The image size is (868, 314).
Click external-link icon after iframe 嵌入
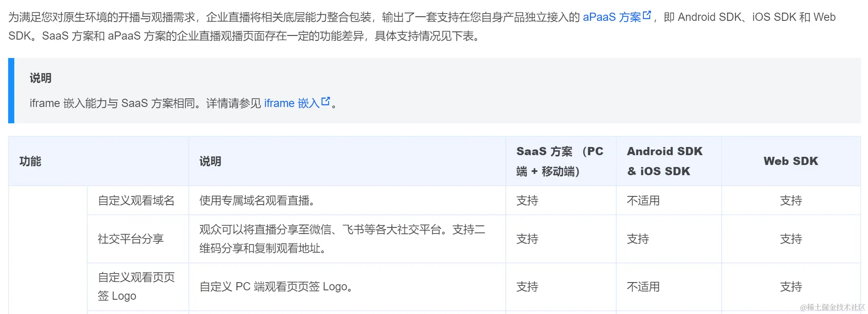[x=325, y=101]
